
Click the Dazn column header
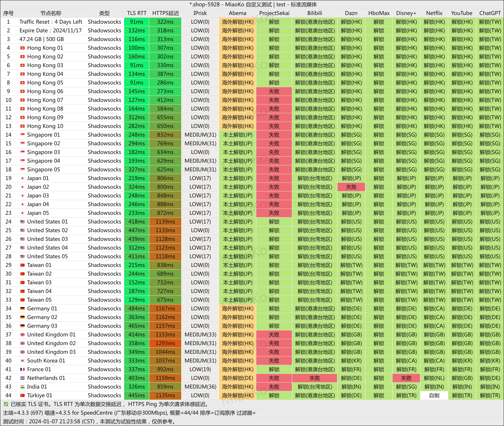tap(351, 13)
